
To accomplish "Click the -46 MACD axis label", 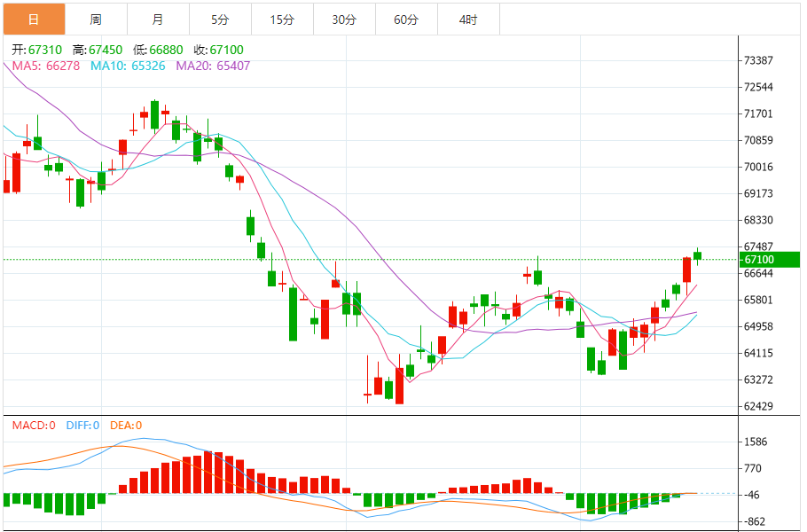I will point(751,495).
